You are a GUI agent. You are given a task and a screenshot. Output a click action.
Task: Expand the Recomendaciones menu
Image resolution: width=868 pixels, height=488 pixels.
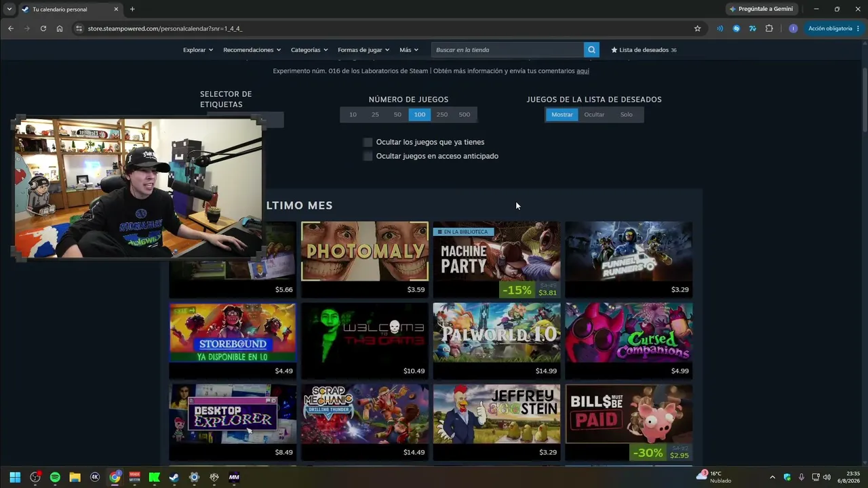(x=252, y=49)
